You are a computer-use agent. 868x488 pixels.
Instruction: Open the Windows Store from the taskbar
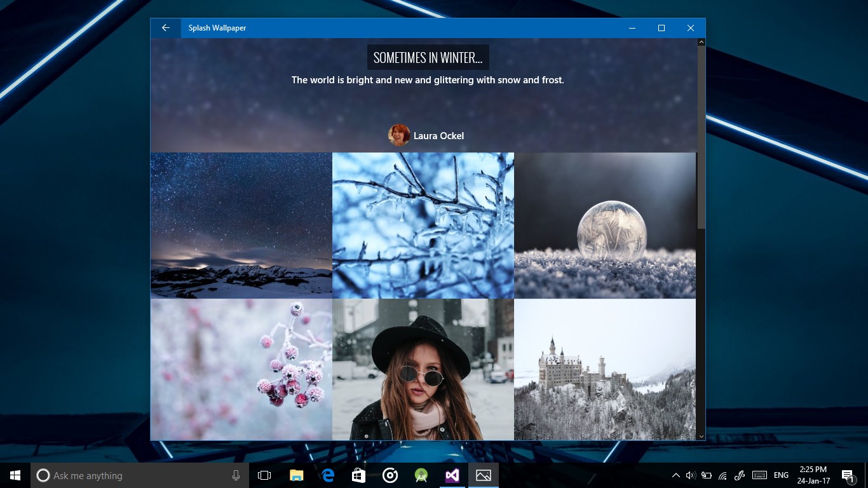[x=359, y=475]
